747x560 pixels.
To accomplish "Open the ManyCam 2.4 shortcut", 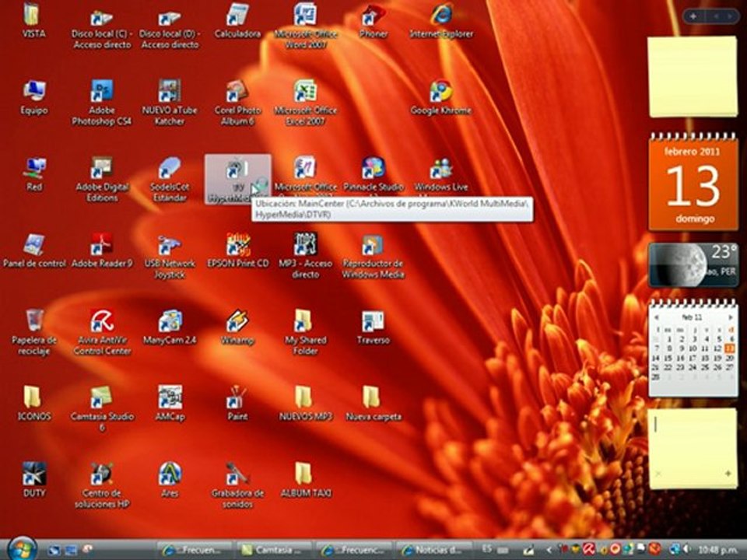I will coord(170,321).
